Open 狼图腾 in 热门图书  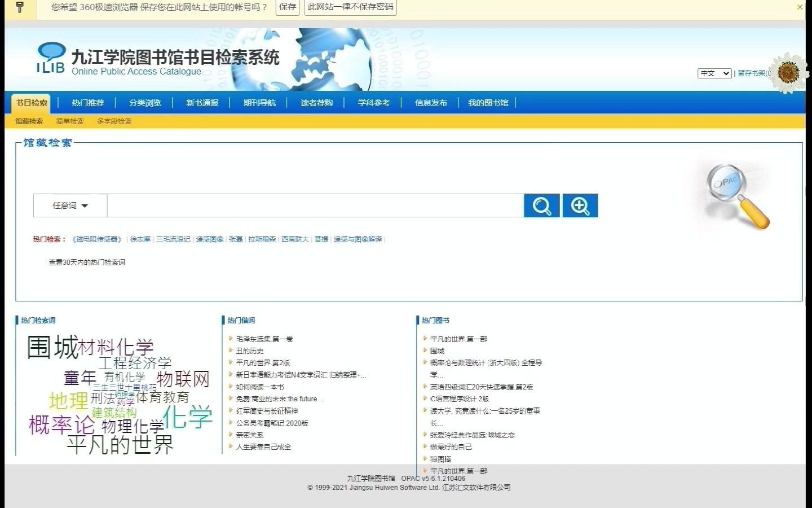pos(440,459)
